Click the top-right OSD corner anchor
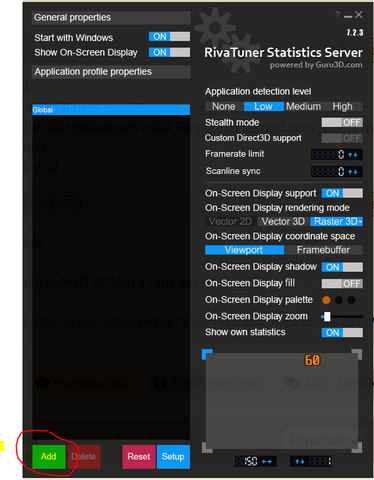The width and height of the screenshot is (374, 480). click(357, 354)
